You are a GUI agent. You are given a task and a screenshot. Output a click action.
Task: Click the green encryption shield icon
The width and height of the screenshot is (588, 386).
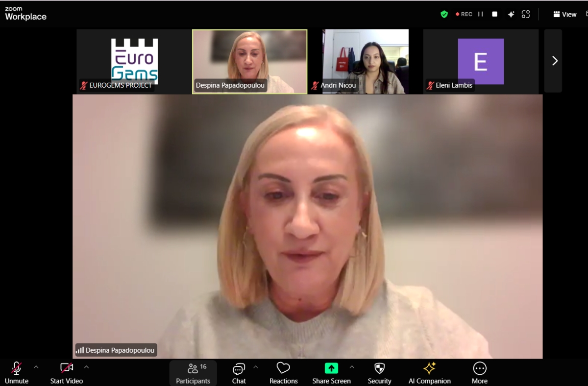(x=444, y=14)
